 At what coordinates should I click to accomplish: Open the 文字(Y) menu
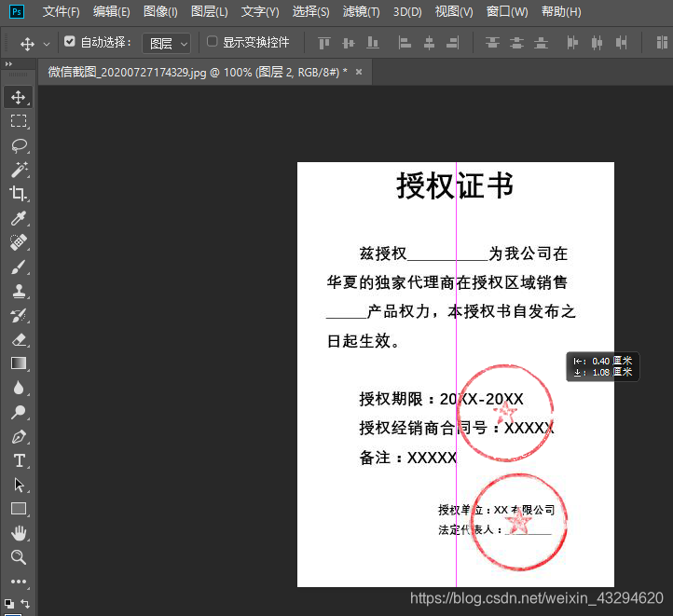260,11
